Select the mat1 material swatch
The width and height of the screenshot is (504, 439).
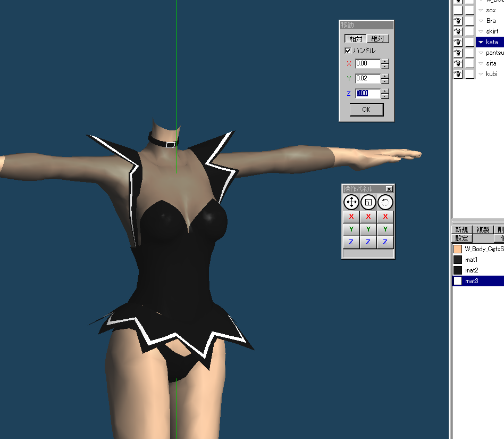[457, 260]
